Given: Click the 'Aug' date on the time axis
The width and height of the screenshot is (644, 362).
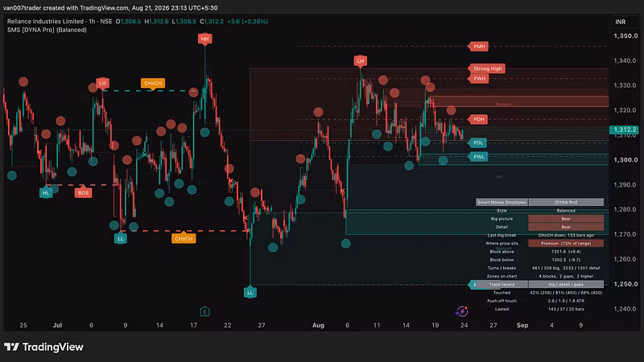Looking at the screenshot, I should 318,326.
